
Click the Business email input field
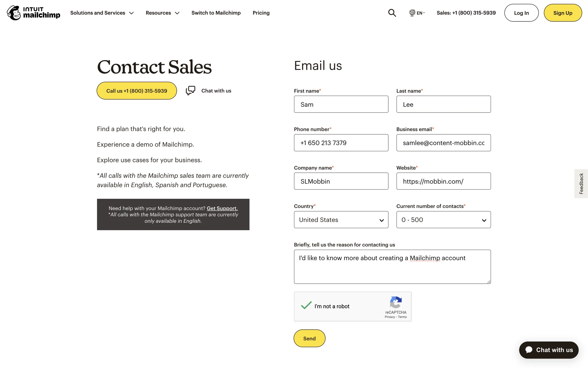[x=443, y=143]
